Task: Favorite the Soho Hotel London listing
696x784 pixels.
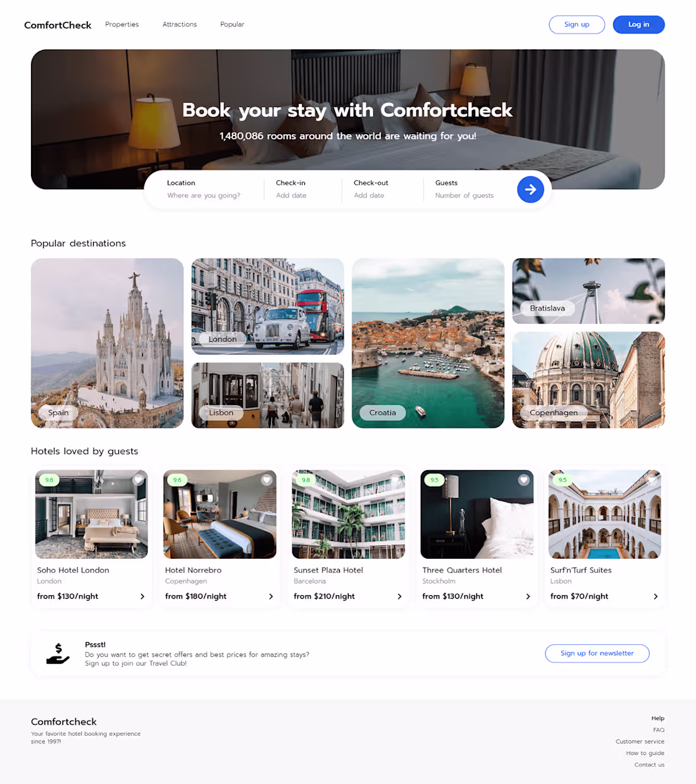Action: pos(138,480)
